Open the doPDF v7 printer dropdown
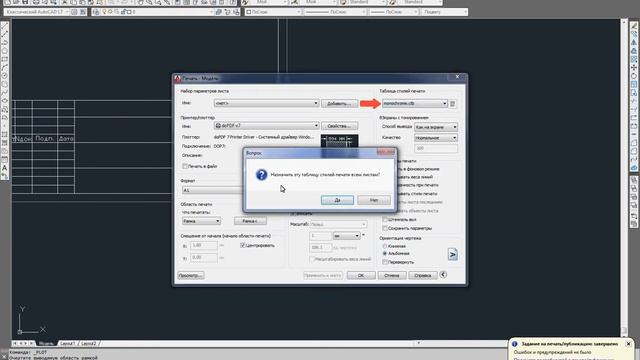Image resolution: width=640 pixels, height=360 pixels. click(266, 126)
